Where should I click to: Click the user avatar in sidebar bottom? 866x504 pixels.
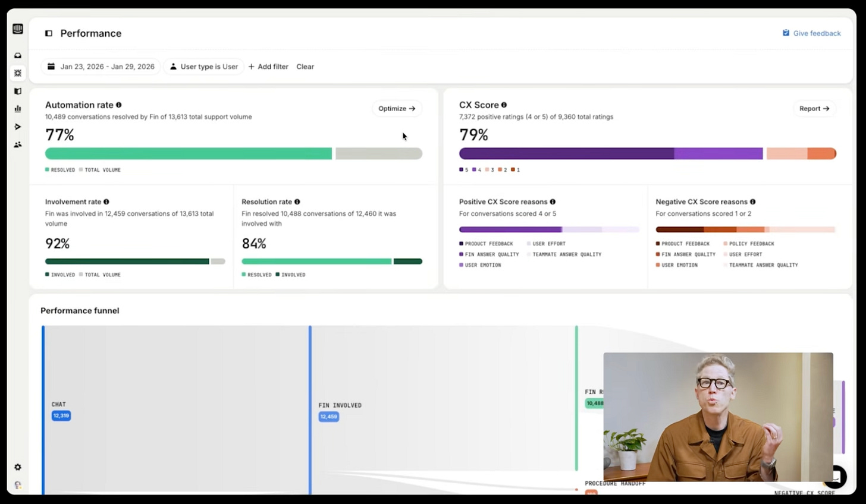click(18, 485)
